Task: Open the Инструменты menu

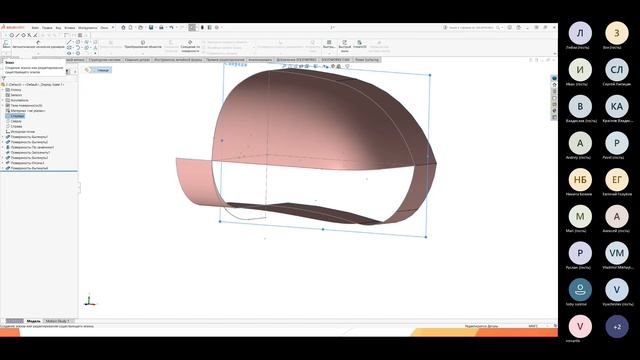Action: point(87,28)
